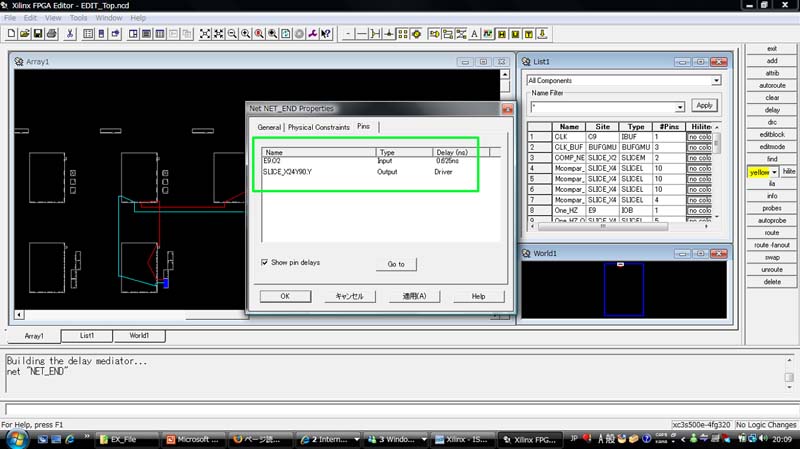Screen dimensions: 800x449
Task: Click the Go to button
Action: click(396, 264)
